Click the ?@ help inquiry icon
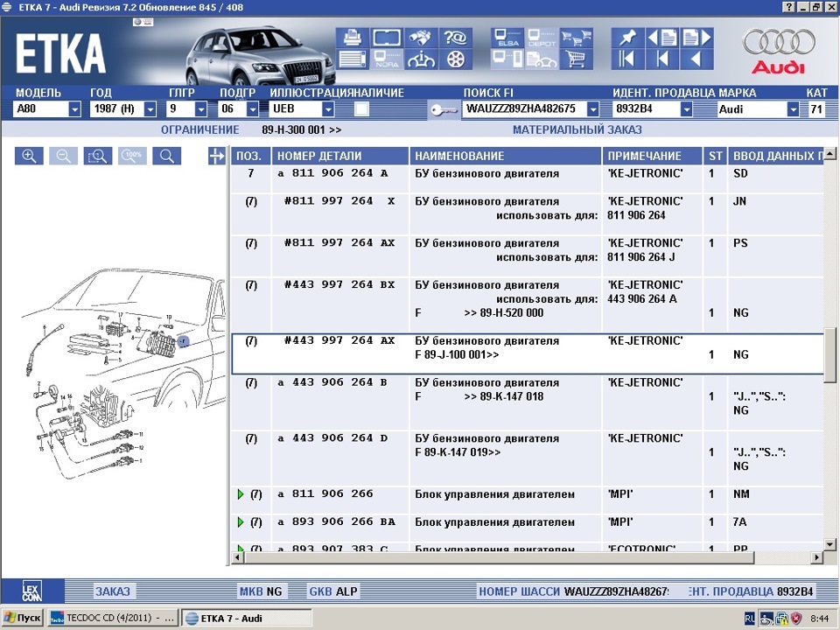The width and height of the screenshot is (840, 630). 455,38
